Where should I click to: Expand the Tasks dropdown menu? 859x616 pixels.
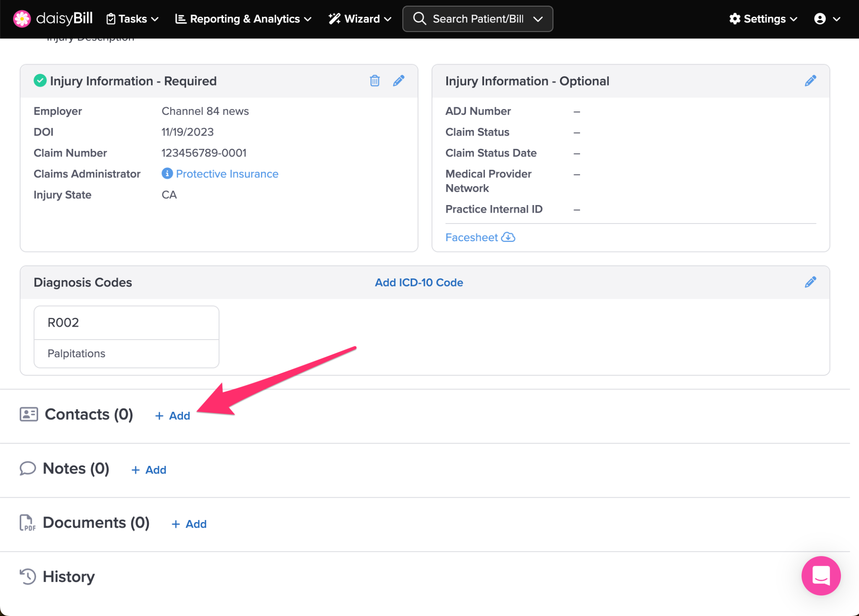pos(133,19)
